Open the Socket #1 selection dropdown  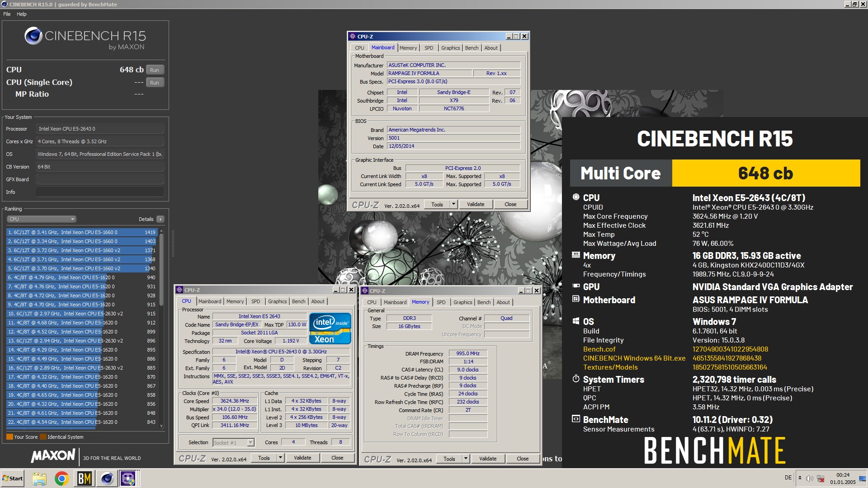click(x=233, y=443)
